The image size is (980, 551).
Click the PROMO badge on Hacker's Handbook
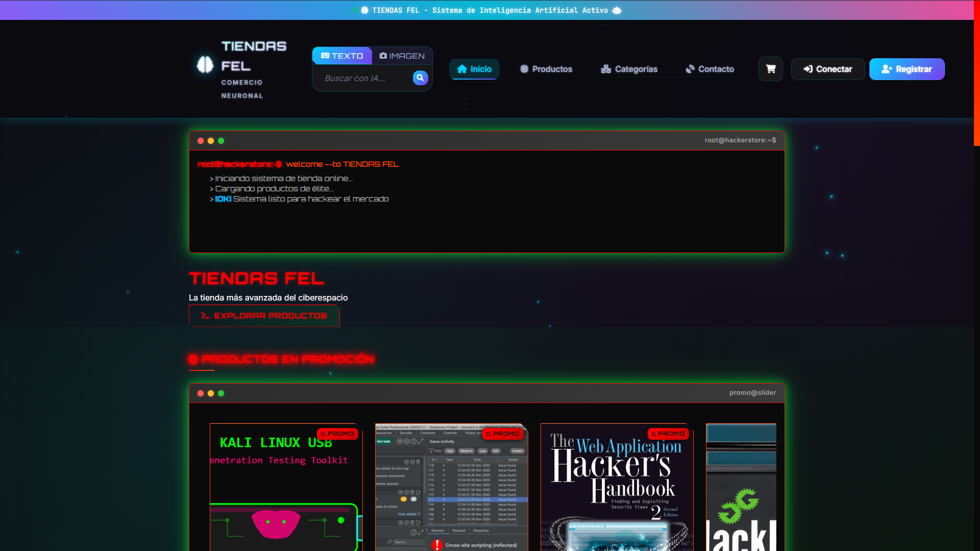[x=668, y=434]
